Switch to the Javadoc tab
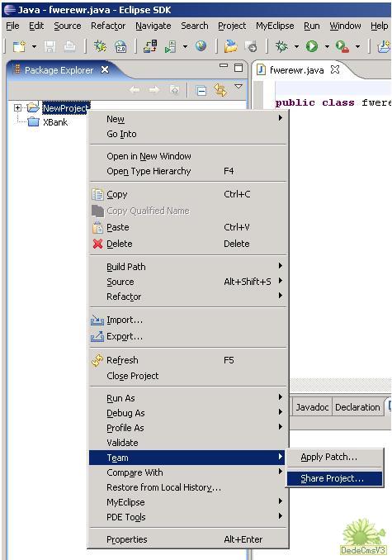This screenshot has width=392, height=560. pos(312,407)
